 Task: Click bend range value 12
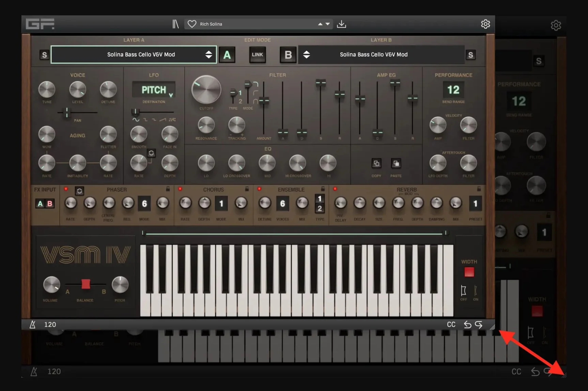point(453,90)
